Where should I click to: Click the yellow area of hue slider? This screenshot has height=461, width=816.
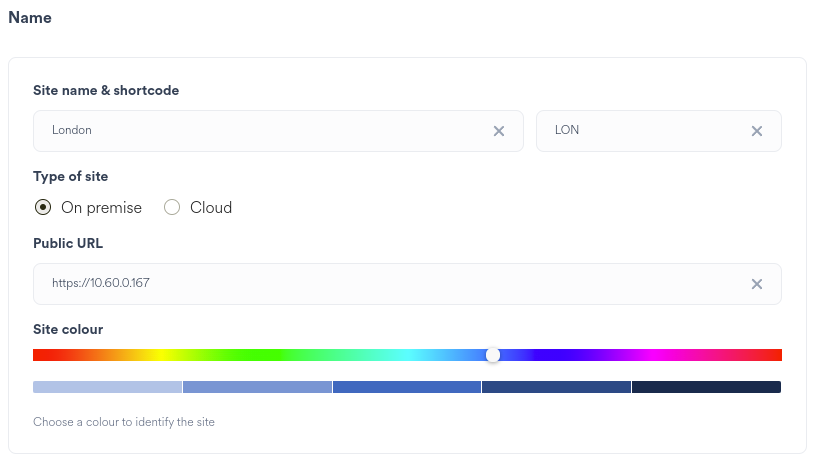click(x=158, y=355)
